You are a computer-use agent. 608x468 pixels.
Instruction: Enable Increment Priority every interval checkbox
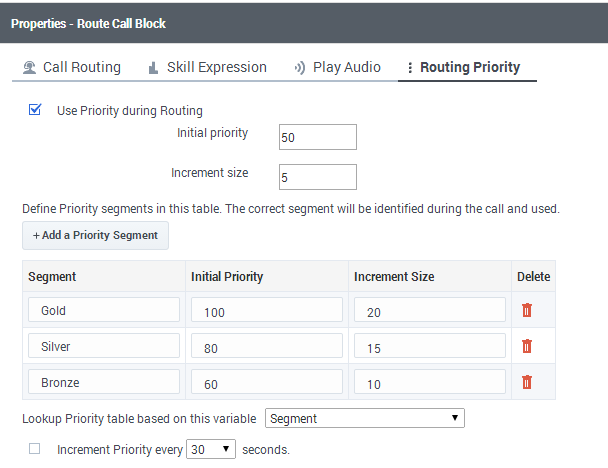(x=35, y=449)
